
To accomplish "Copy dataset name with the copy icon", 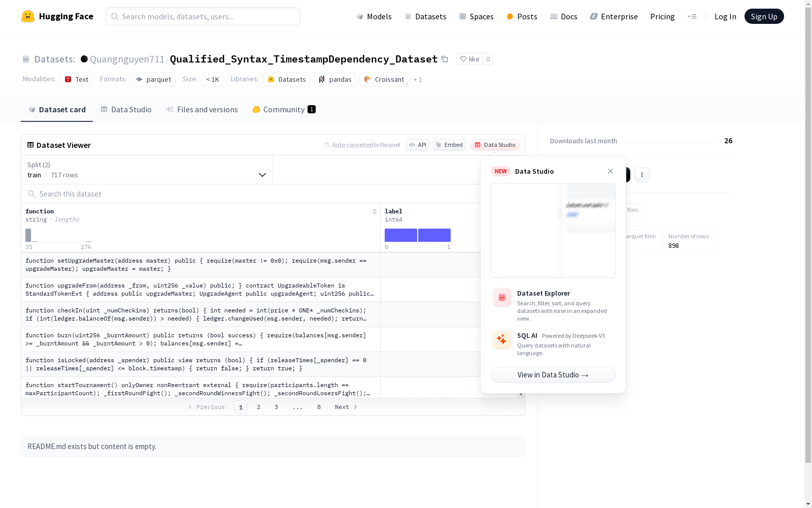I will tap(445, 59).
